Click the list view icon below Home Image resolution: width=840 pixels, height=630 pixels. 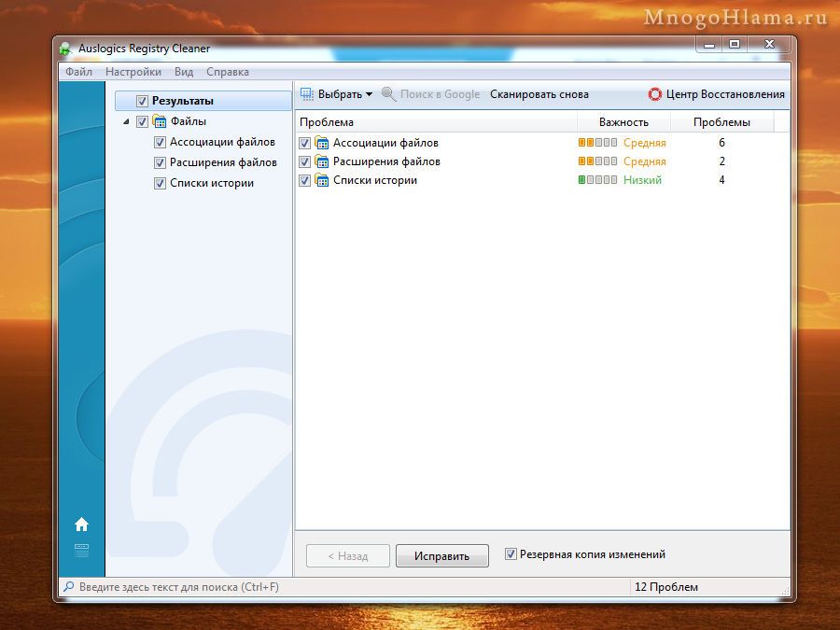click(x=81, y=551)
